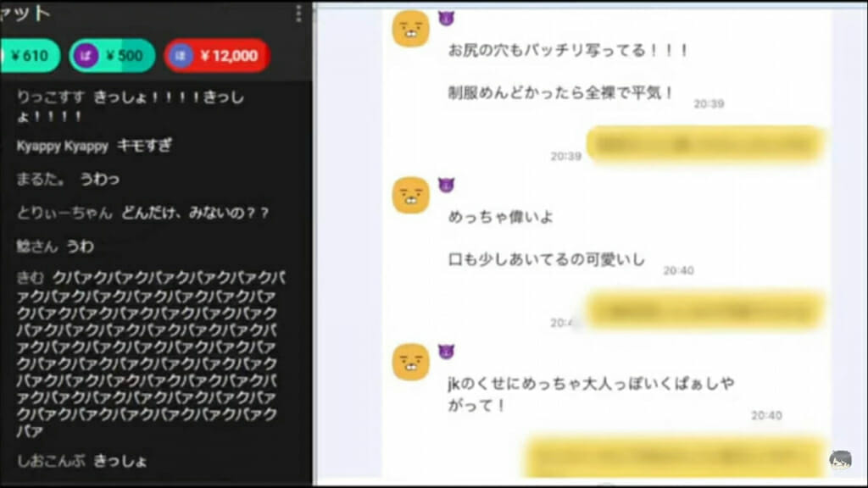Open Kyappy Kyappy's username in chat

(x=63, y=147)
